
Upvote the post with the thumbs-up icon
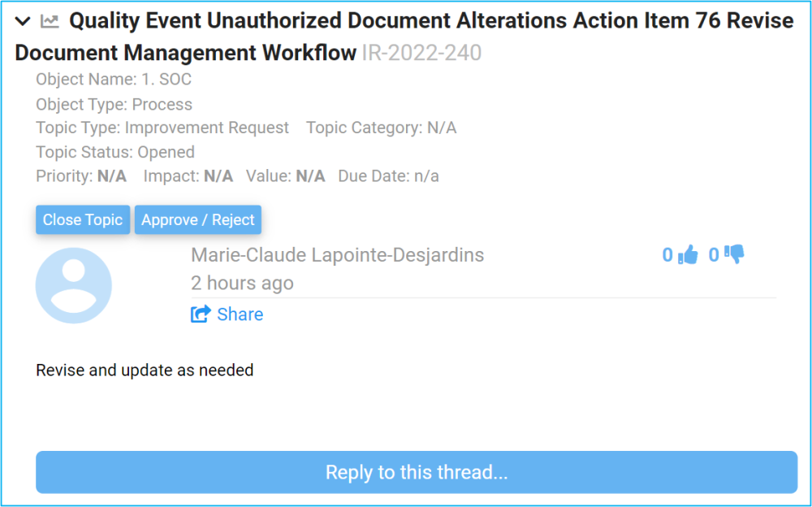click(x=689, y=255)
